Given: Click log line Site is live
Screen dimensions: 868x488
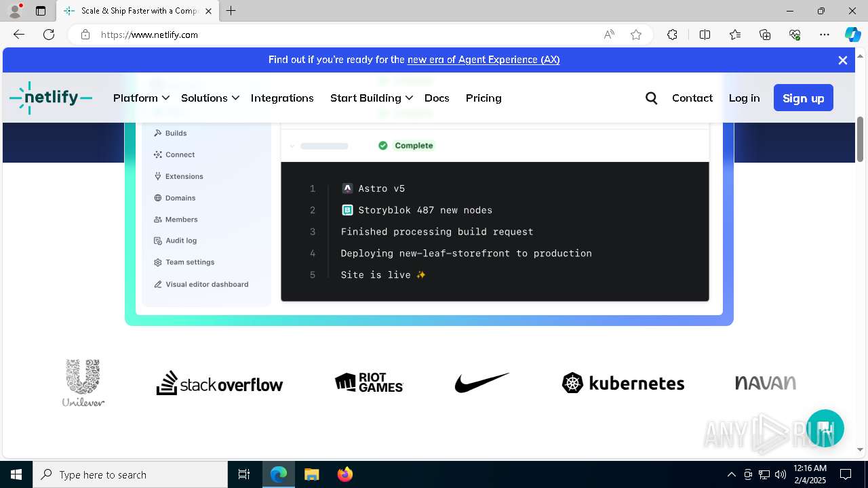Looking at the screenshot, I should coord(383,274).
